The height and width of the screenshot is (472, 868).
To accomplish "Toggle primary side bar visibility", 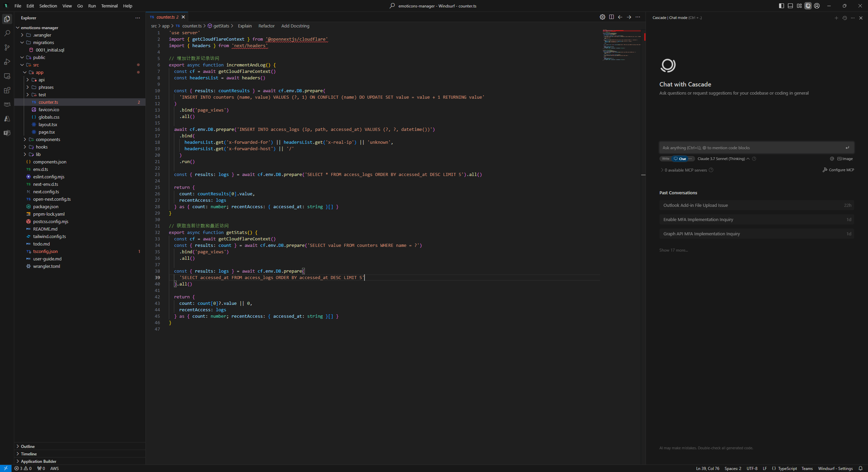I will click(782, 6).
